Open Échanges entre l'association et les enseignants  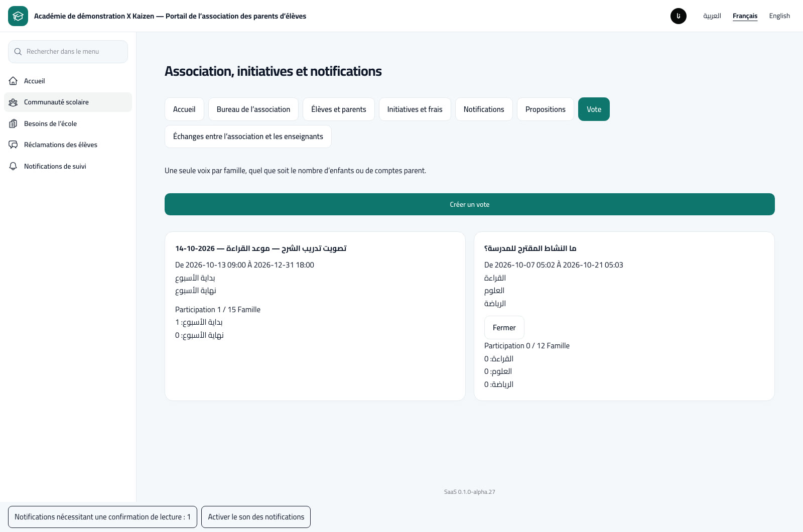tap(248, 137)
